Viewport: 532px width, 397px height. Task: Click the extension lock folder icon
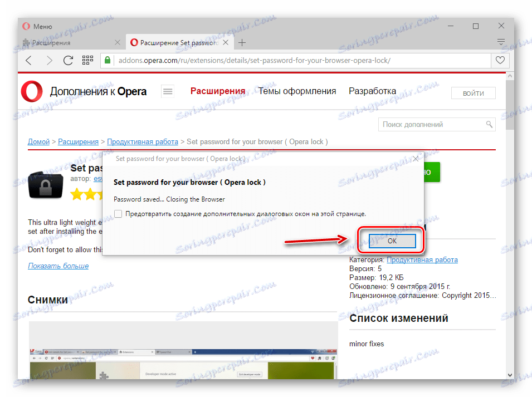(46, 185)
